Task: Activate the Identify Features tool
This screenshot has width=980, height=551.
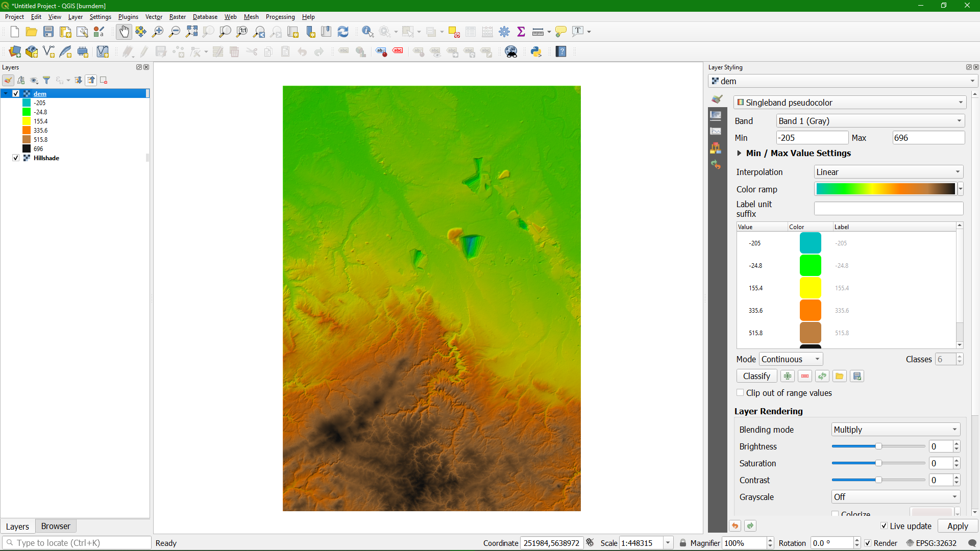Action: pyautogui.click(x=367, y=32)
